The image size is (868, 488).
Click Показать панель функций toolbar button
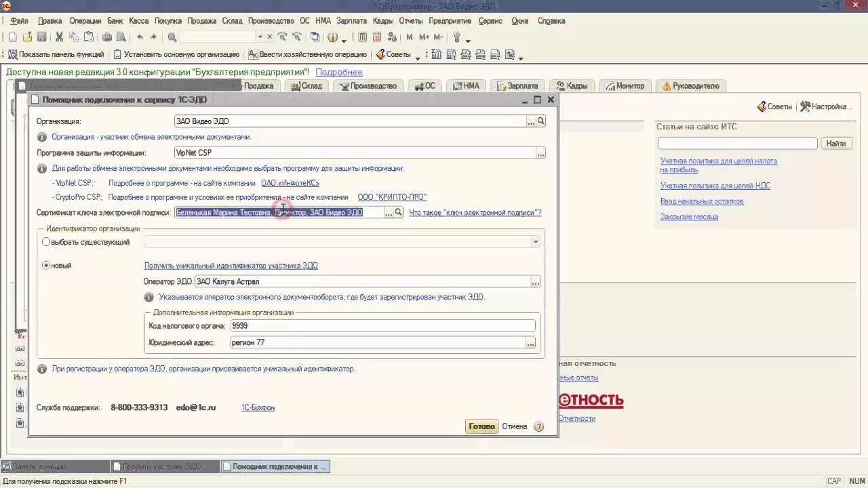[56, 54]
